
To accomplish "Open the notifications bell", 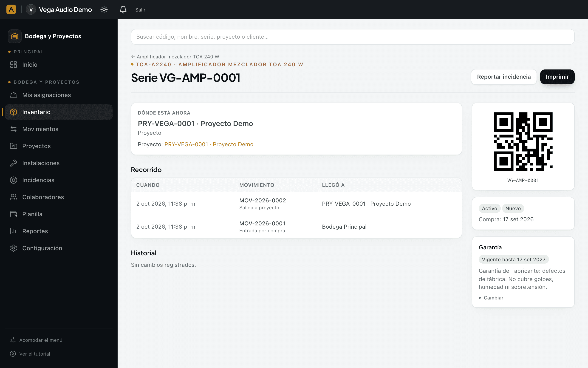I will 123,9.
